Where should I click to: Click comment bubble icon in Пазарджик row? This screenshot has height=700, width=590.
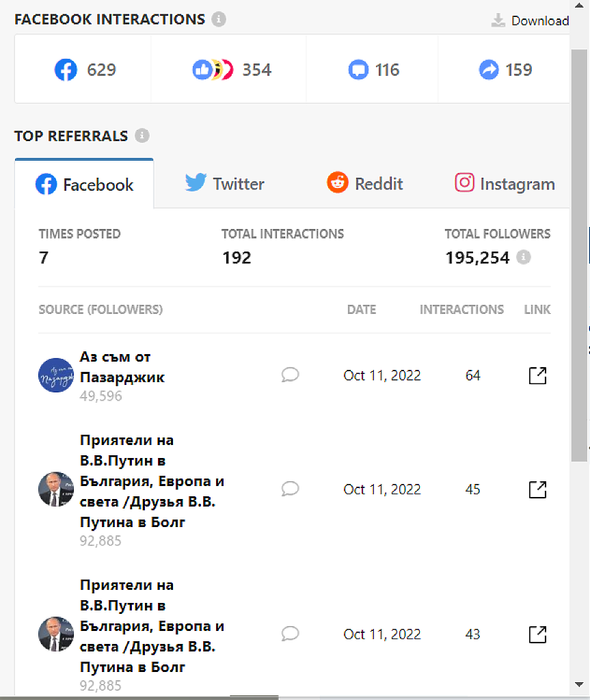coord(290,375)
